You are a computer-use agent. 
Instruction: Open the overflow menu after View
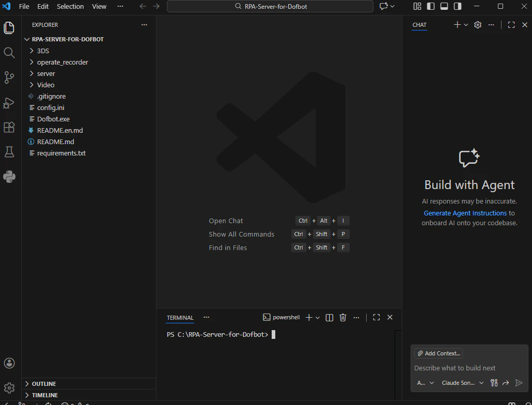(x=120, y=6)
